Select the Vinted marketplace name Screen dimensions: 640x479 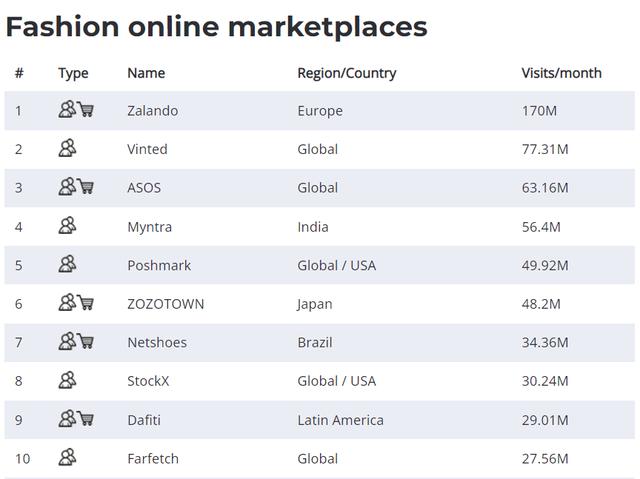(x=147, y=149)
